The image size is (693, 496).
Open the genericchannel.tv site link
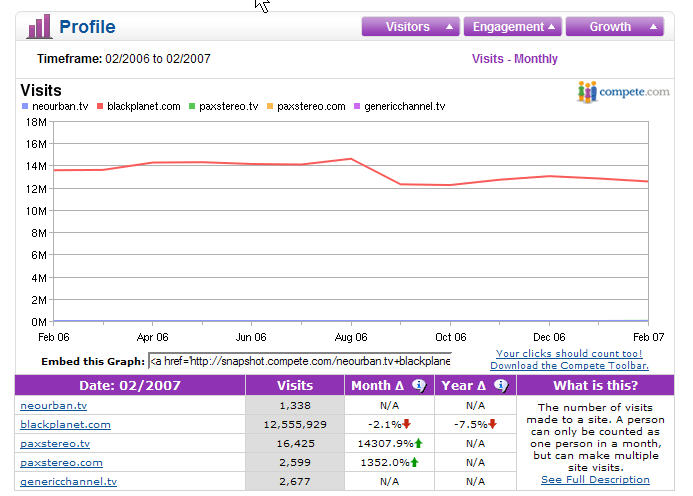pyautogui.click(x=69, y=481)
